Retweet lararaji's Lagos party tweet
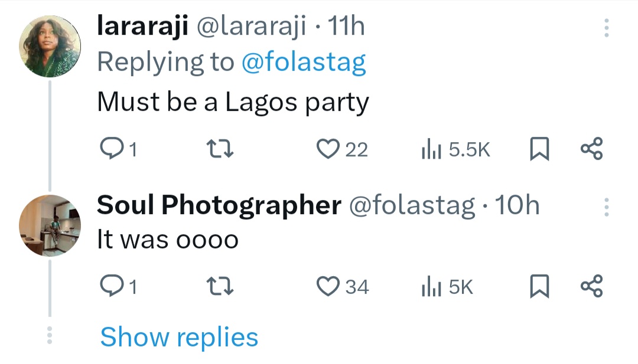 pos(223,149)
